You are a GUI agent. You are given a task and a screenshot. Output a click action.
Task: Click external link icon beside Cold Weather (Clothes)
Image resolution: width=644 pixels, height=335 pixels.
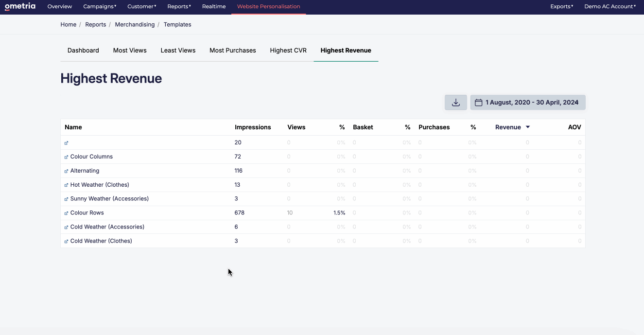[x=67, y=242]
